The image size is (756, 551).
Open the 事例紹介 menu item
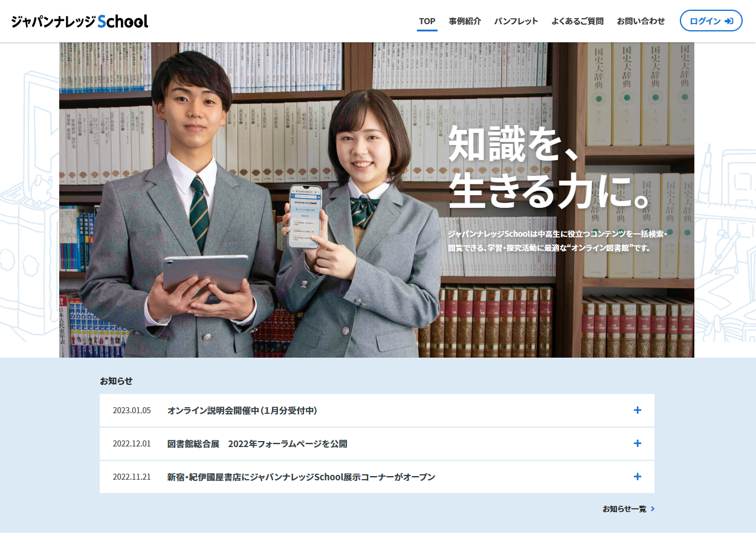[x=465, y=21]
